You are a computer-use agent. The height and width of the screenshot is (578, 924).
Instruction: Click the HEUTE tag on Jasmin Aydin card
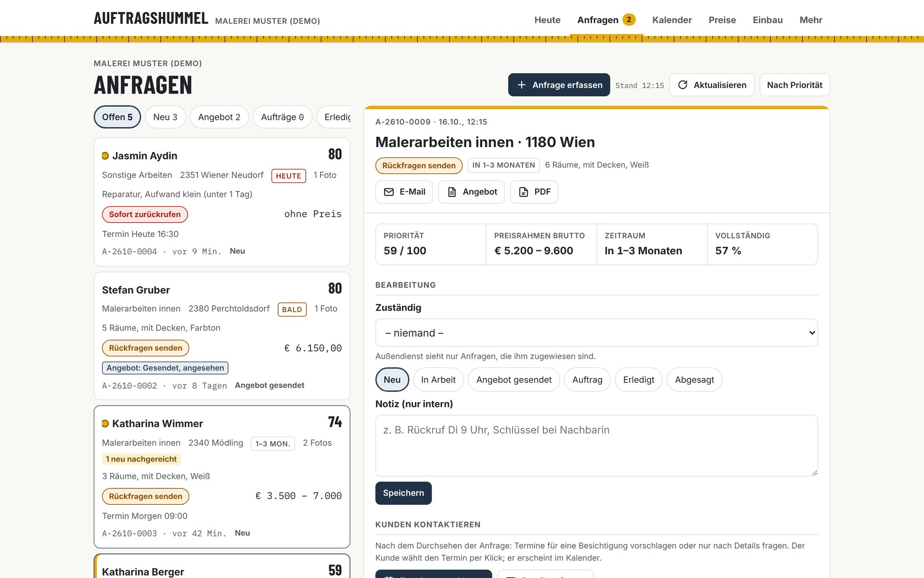point(289,176)
